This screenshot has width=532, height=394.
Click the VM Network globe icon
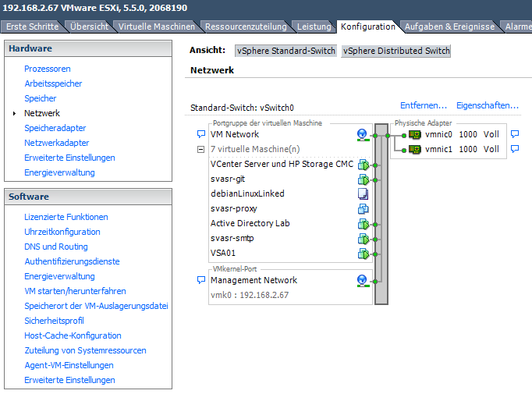point(362,135)
